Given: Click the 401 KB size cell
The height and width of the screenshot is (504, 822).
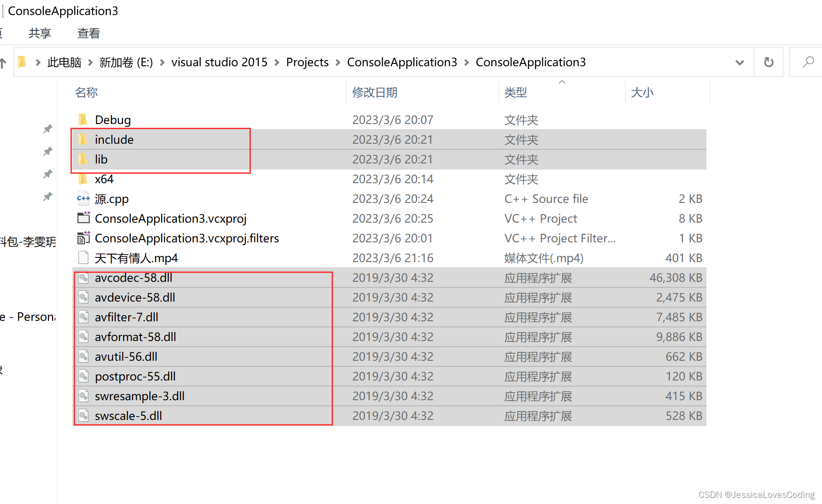Looking at the screenshot, I should pos(684,258).
